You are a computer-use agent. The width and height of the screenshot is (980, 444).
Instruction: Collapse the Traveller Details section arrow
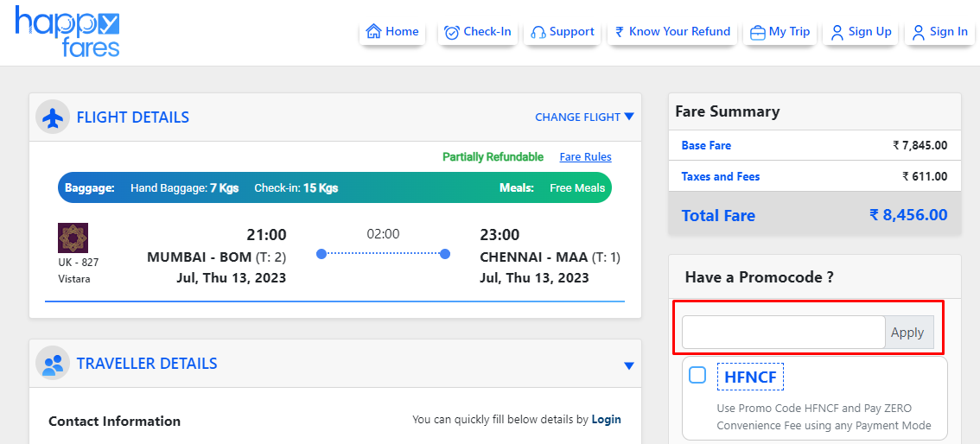629,365
